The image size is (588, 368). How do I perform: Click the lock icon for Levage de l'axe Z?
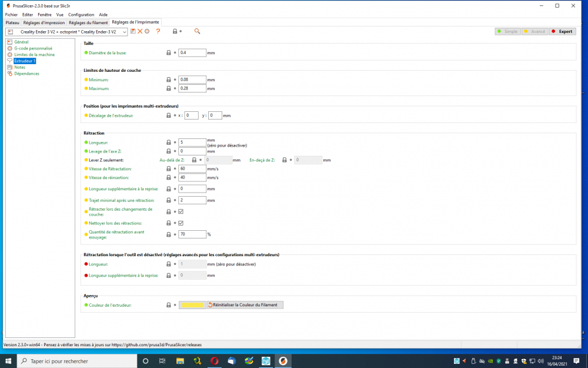pyautogui.click(x=169, y=151)
